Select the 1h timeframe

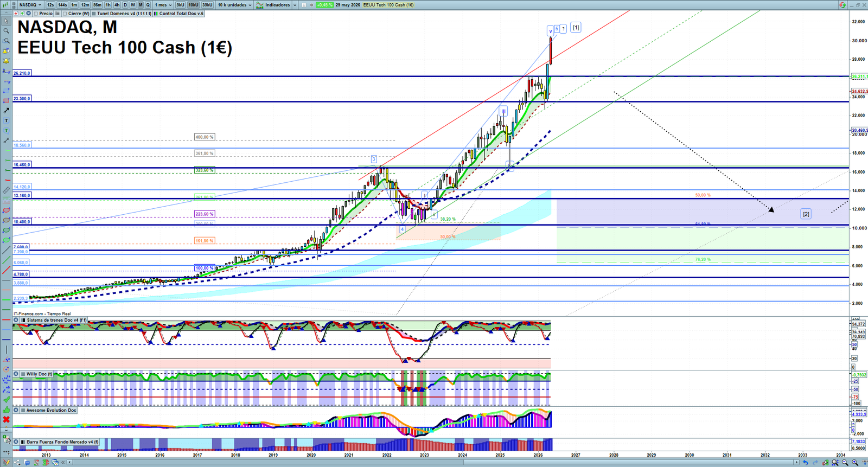108,5
